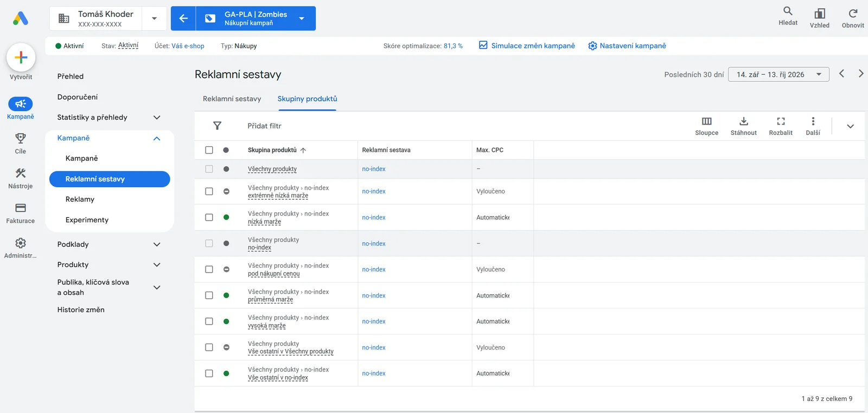The image size is (868, 413).
Task: Check the nízká marže row checkbox
Action: point(209,217)
